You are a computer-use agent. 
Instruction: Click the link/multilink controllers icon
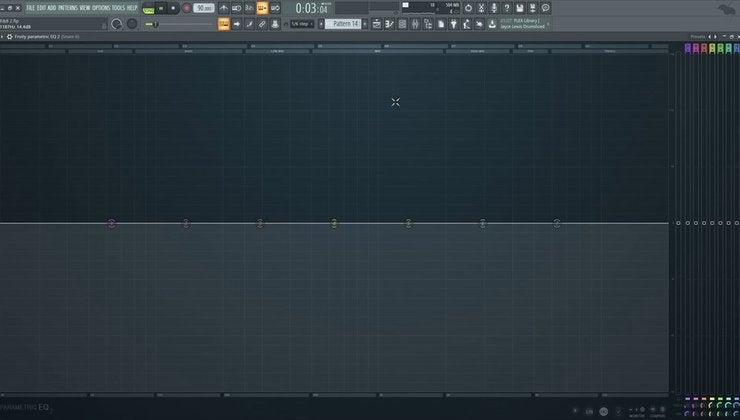pos(262,24)
